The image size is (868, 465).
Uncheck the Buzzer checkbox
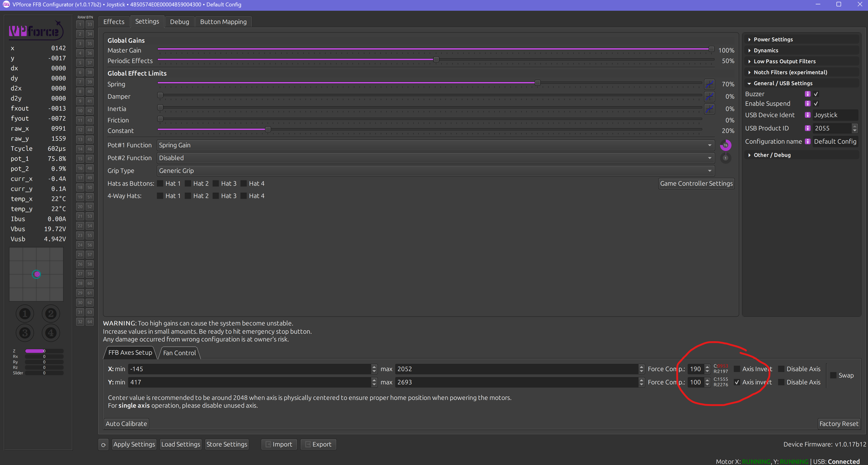tap(816, 94)
